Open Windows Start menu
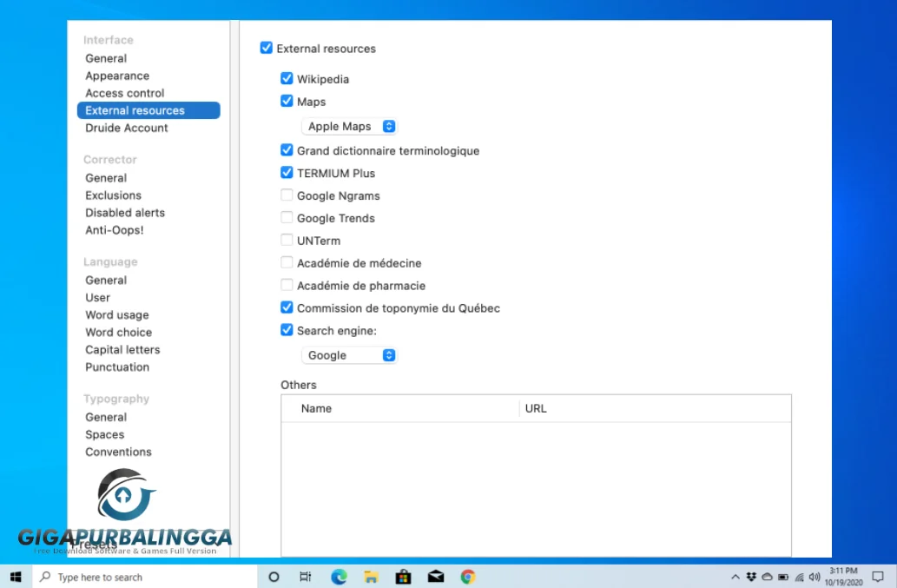This screenshot has height=588, width=897. pos(16,577)
